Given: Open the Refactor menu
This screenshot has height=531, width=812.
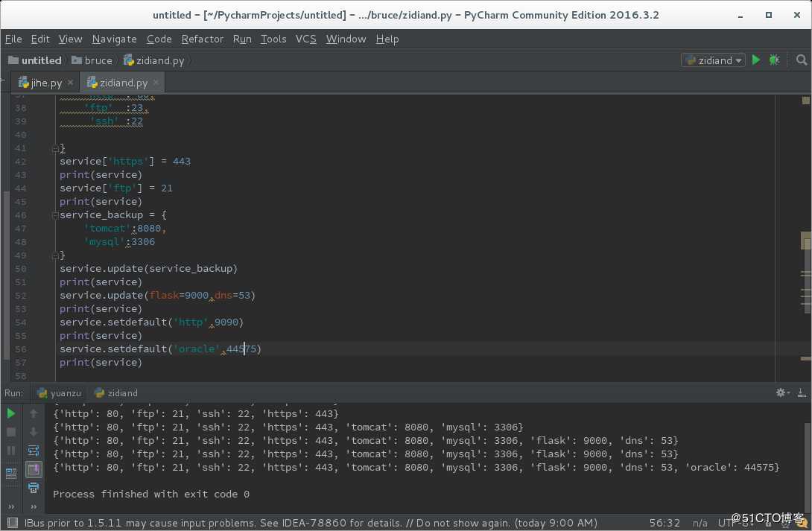Looking at the screenshot, I should click(203, 39).
